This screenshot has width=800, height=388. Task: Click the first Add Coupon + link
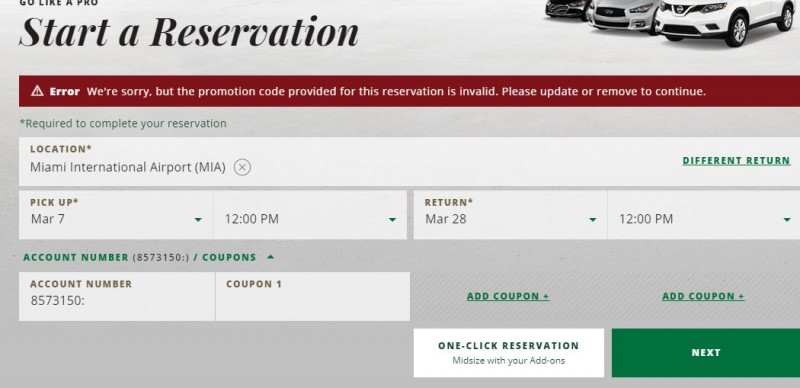(508, 296)
